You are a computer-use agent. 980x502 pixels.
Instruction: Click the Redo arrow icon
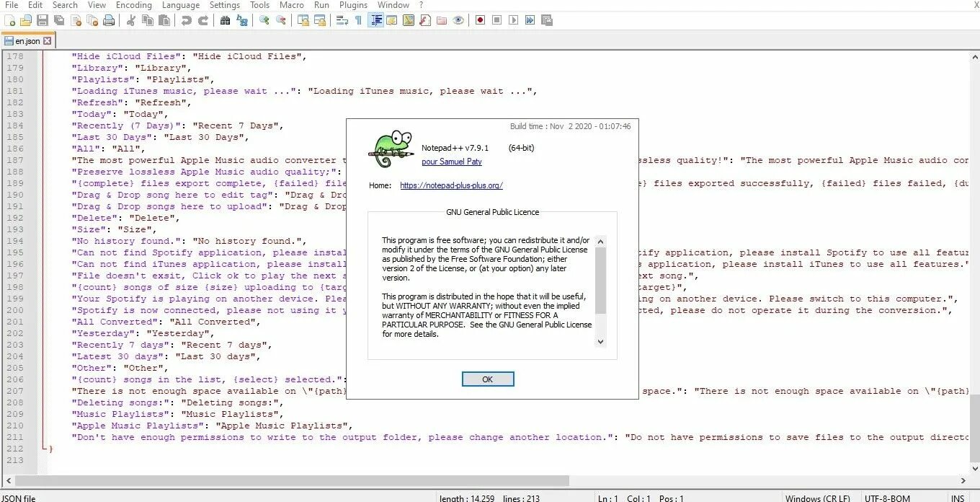(202, 20)
